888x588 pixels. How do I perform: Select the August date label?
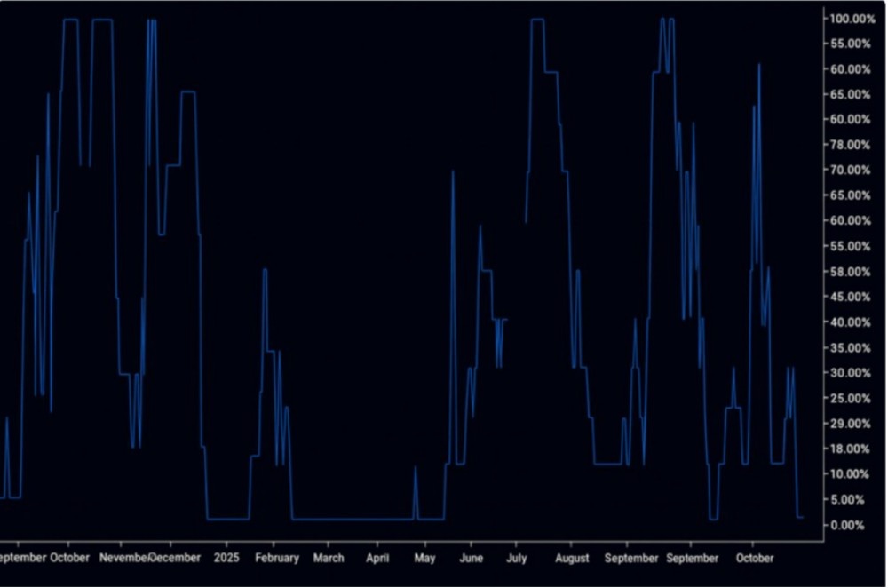pyautogui.click(x=572, y=558)
